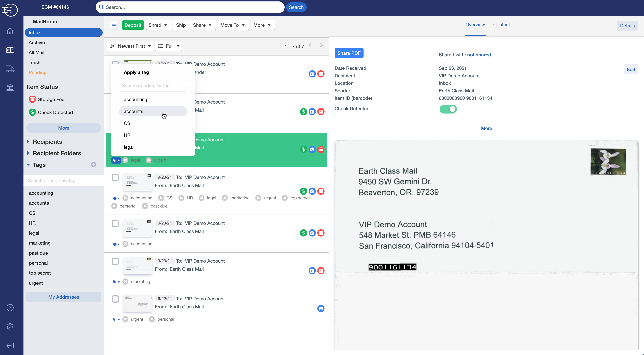Open the bank building sidebar icon
644x355 pixels.
tap(10, 87)
